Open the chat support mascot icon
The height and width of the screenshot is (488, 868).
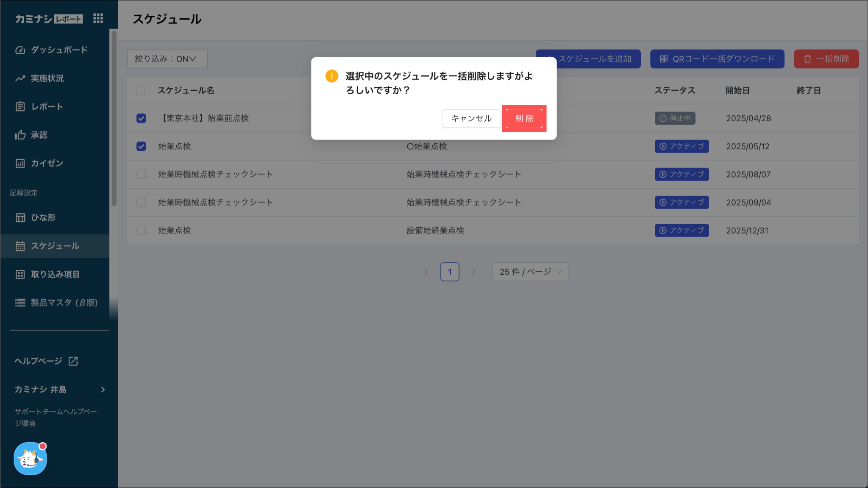[30, 459]
